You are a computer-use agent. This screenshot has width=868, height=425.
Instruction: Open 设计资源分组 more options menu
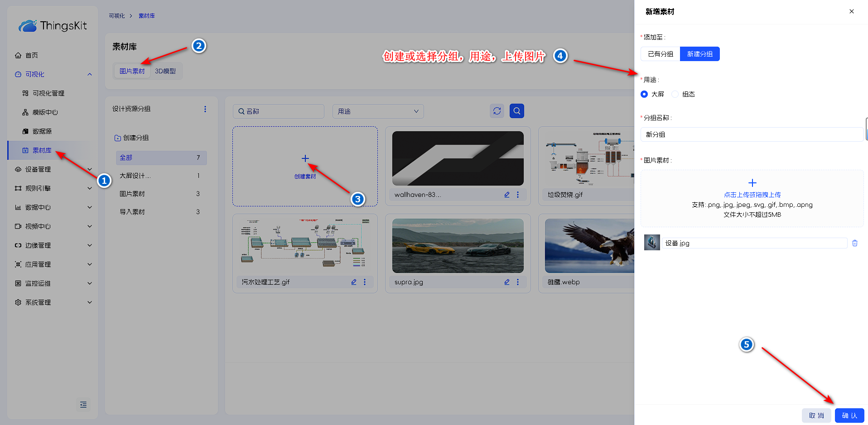pyautogui.click(x=205, y=109)
